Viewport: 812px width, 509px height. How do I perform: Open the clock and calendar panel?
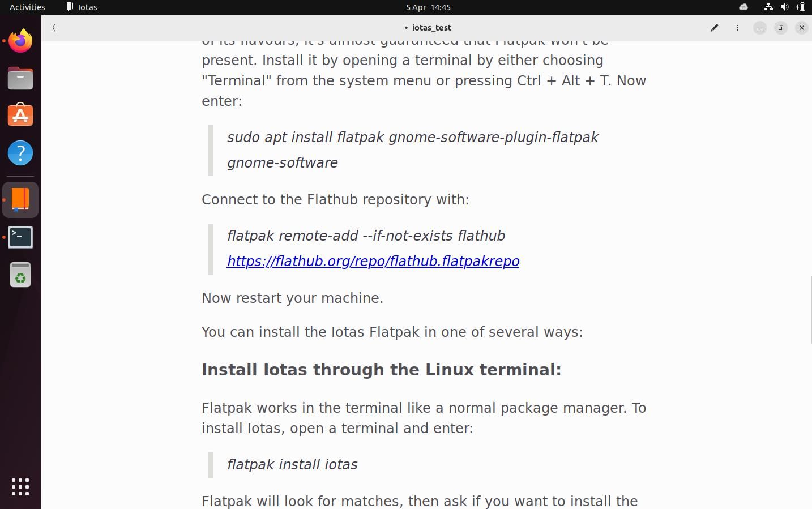click(x=428, y=7)
